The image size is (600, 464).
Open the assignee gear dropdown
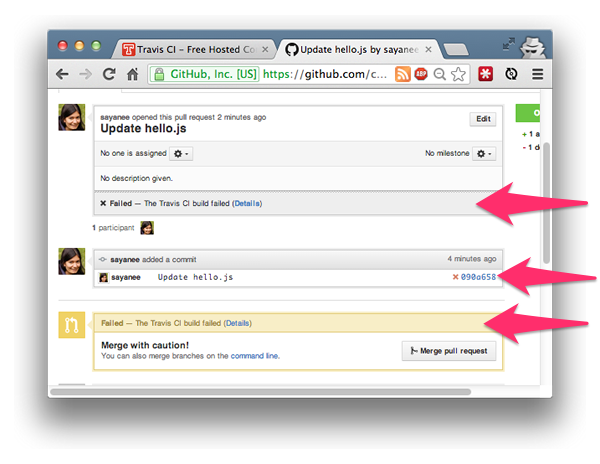[x=181, y=154]
